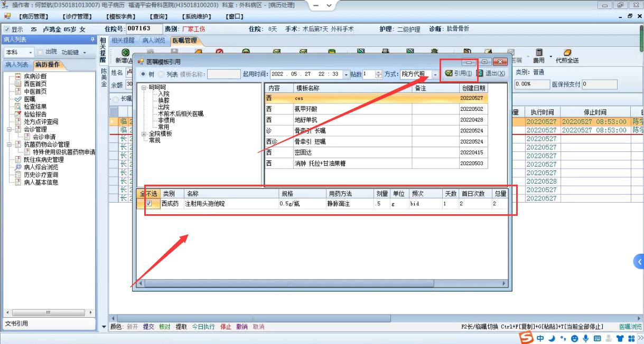Click the blue side-arrow floating button

pyautogui.click(x=639, y=261)
